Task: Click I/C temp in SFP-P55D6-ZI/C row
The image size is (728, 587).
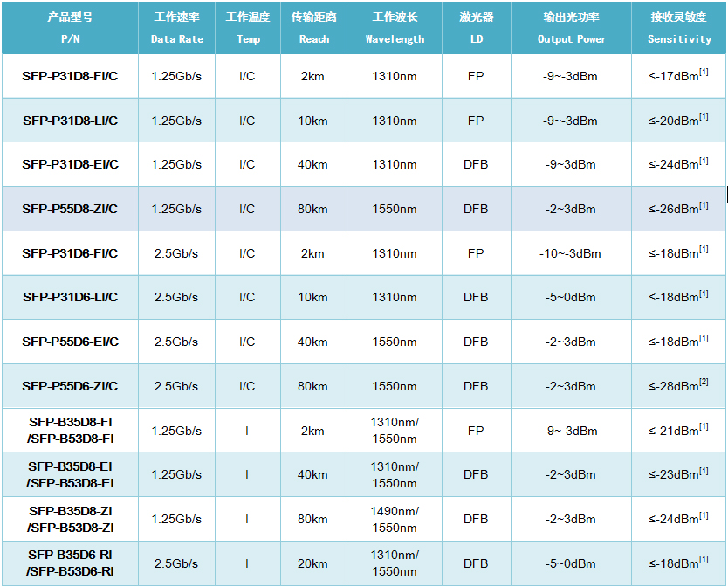Action: (247, 387)
